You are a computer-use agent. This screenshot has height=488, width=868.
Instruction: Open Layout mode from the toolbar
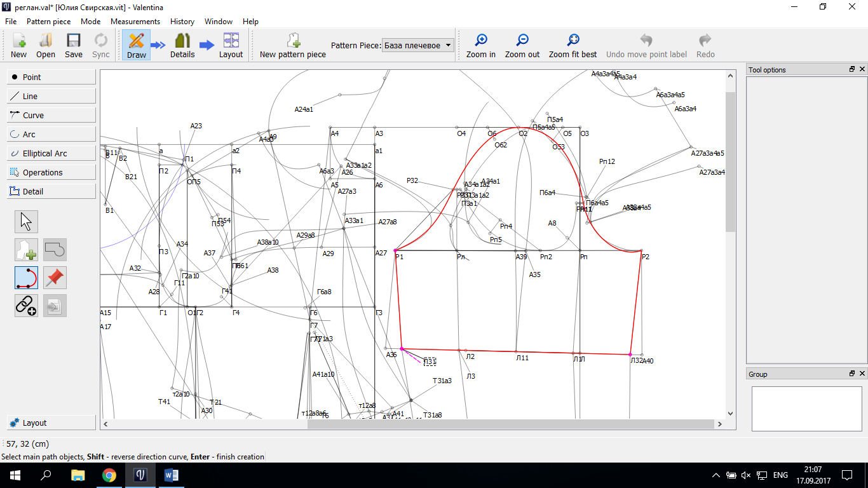231,45
